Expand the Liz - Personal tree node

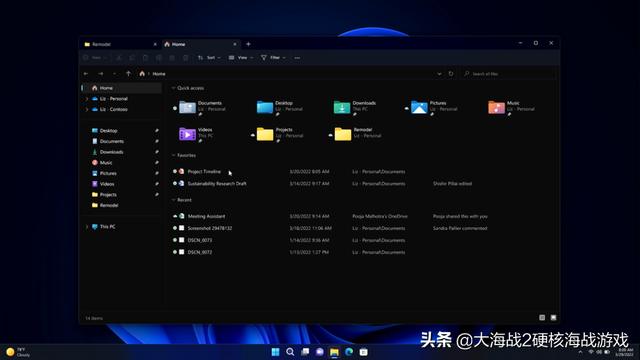[x=87, y=99]
